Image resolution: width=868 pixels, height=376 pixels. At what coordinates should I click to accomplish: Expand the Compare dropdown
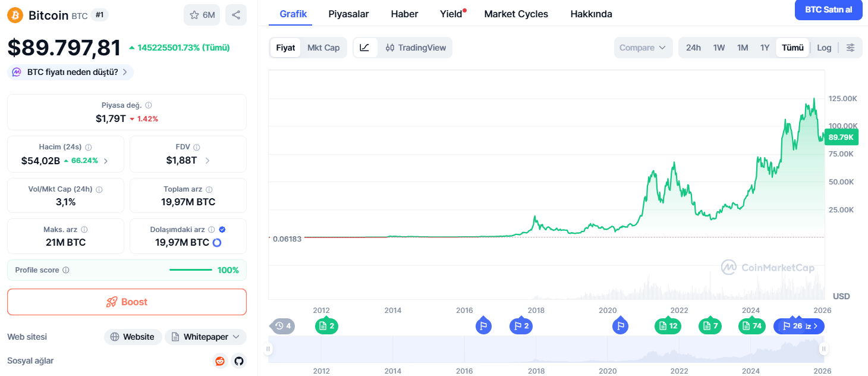[643, 48]
